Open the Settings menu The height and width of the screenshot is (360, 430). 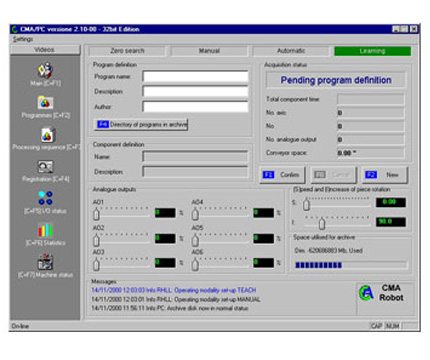coord(23,39)
